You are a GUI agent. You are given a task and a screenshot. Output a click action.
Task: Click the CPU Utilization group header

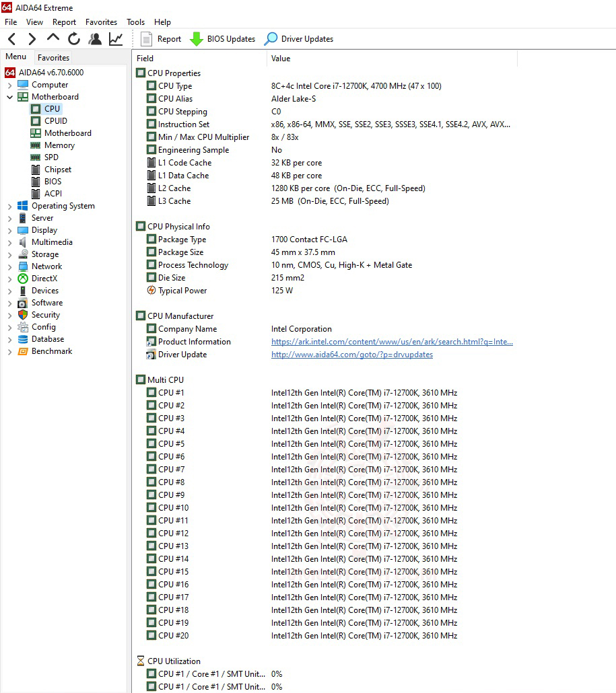168,661
